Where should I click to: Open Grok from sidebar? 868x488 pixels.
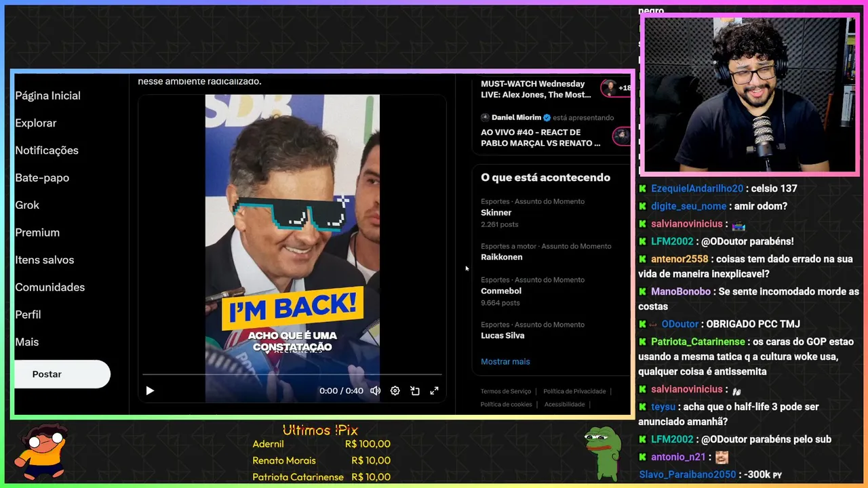(27, 205)
